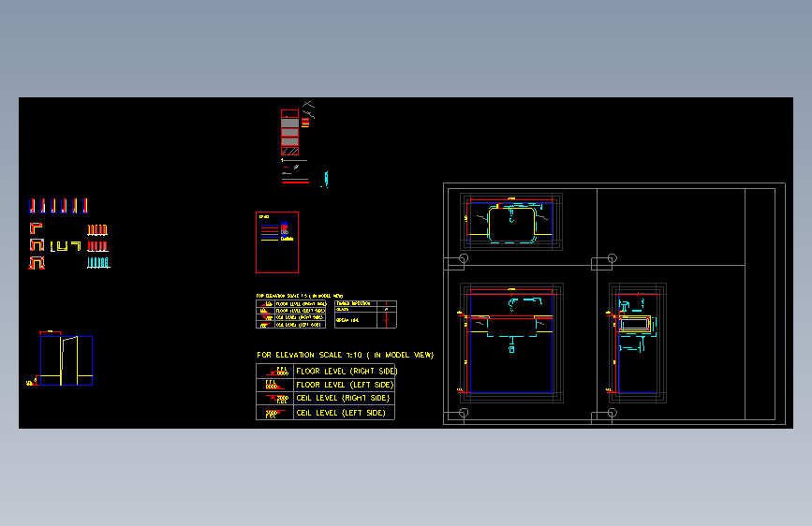Pick the floor level right side marker symbol
This screenshot has height=526, width=812.
277,372
